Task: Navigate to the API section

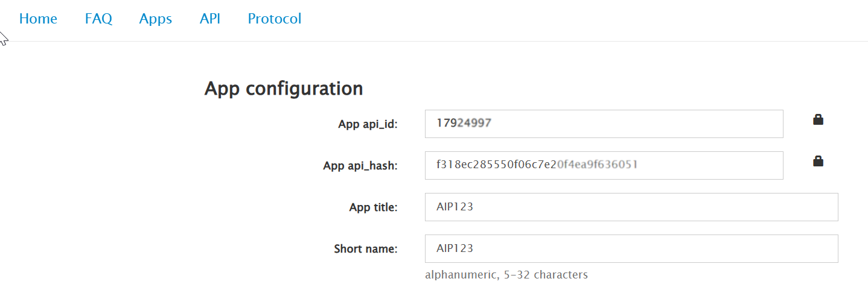Action: point(210,19)
